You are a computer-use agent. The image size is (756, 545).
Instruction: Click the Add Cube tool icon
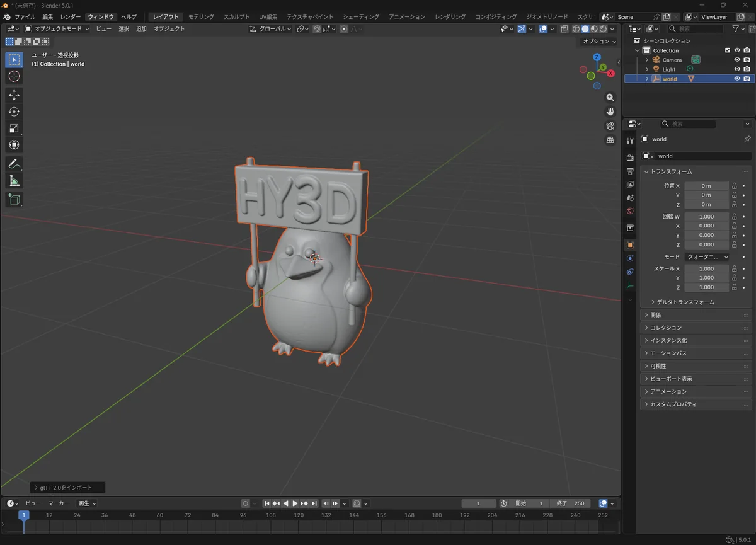[x=14, y=200]
